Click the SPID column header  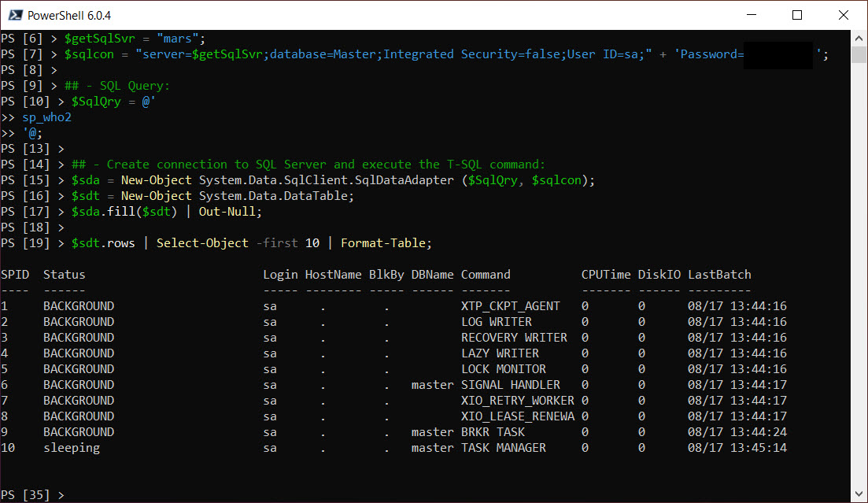(x=13, y=274)
